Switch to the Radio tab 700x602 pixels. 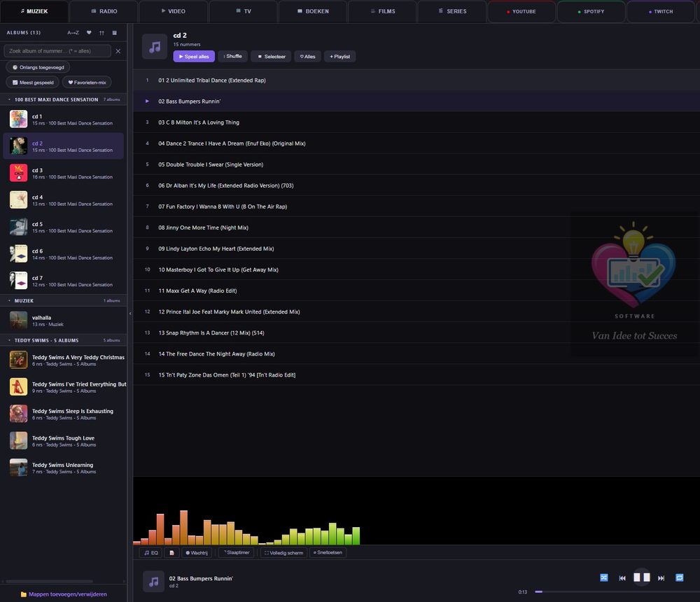tap(104, 11)
